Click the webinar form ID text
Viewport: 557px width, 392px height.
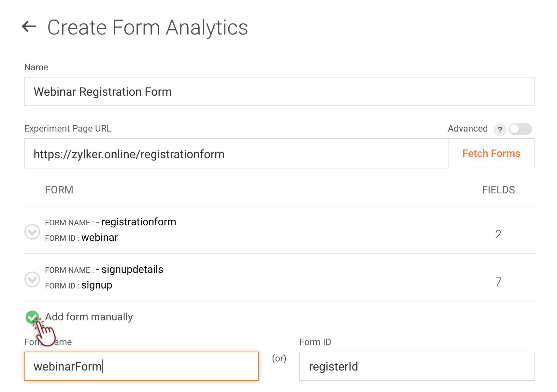99,238
